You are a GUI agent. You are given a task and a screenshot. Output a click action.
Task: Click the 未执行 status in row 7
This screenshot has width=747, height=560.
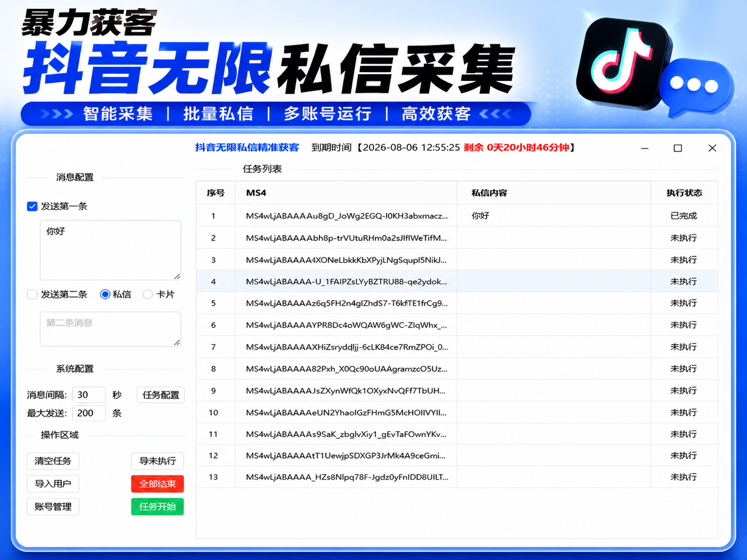click(x=684, y=347)
